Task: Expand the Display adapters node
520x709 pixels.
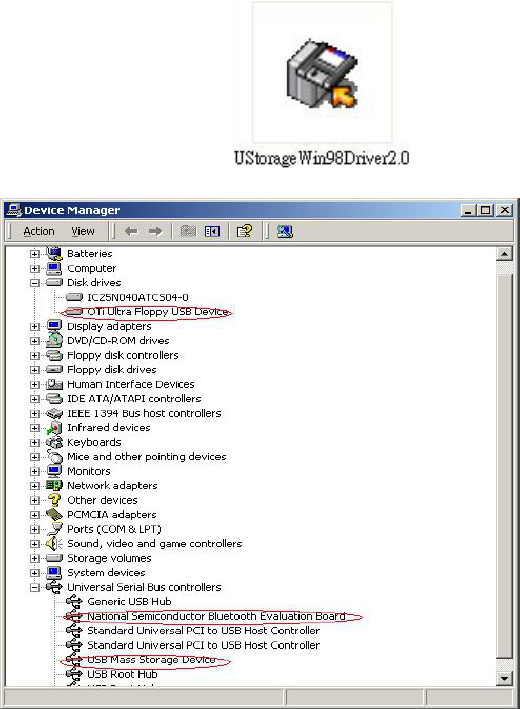Action: [x=35, y=326]
